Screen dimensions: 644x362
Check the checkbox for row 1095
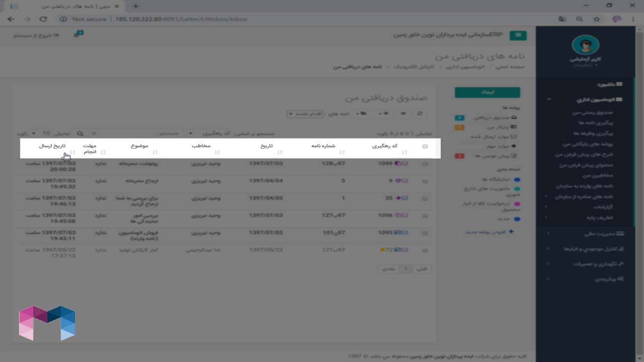point(425,233)
